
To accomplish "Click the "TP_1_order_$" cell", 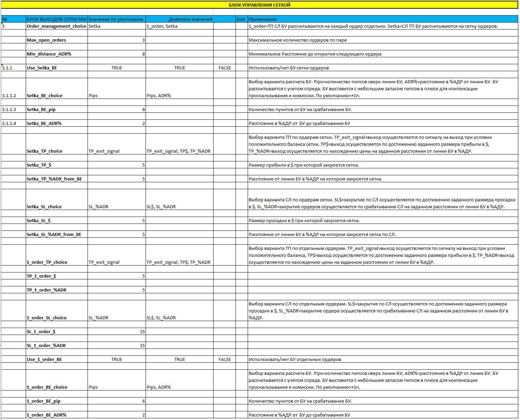I will 57,276.
